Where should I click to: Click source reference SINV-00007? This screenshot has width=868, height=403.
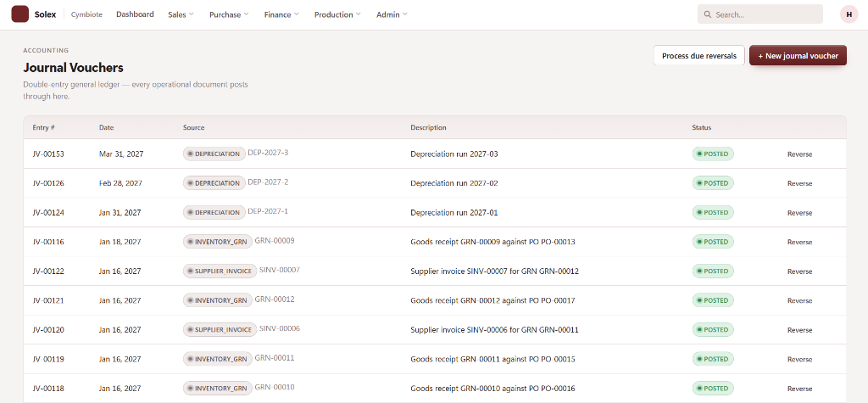[x=280, y=270]
